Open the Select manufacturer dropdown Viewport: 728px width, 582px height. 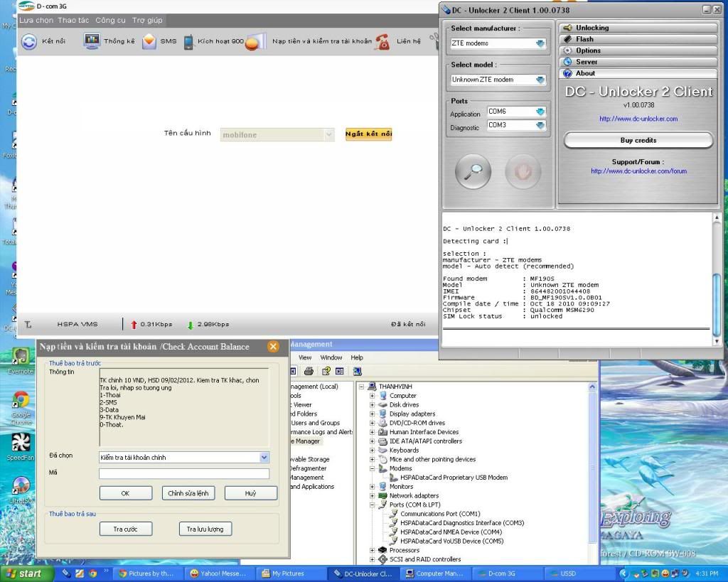pos(540,43)
